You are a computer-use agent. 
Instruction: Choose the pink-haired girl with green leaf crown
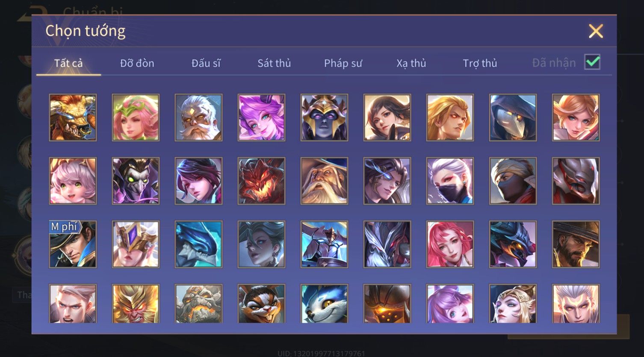(136, 117)
